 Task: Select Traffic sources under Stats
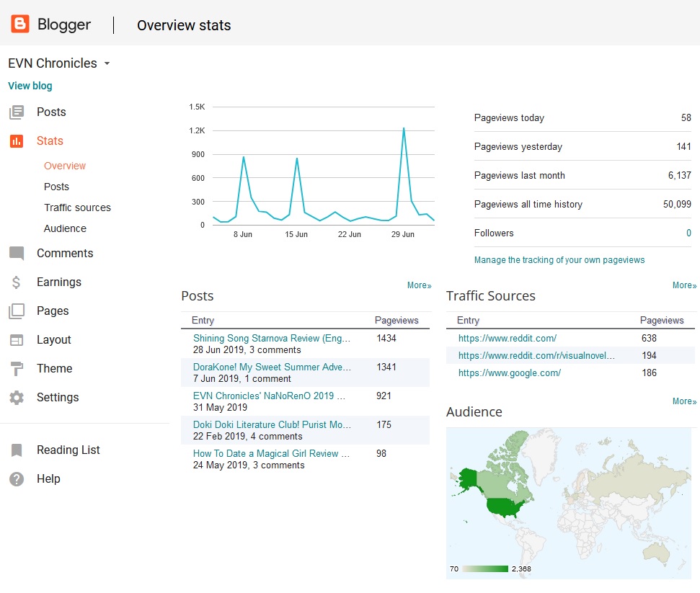click(77, 208)
